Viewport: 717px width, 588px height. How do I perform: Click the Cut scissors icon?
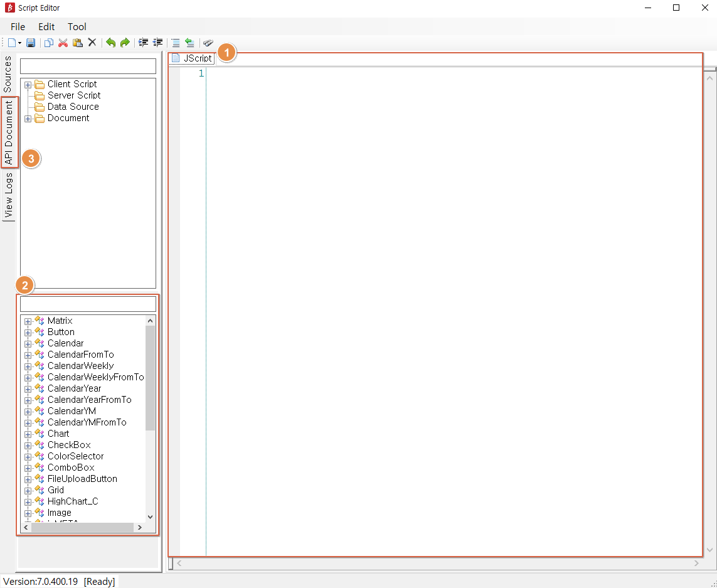63,43
